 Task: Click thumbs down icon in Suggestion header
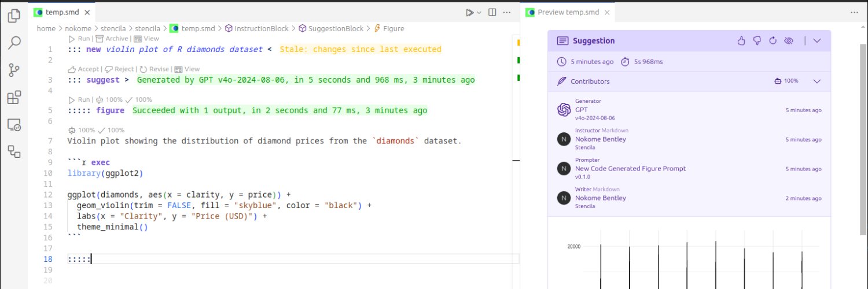click(x=756, y=40)
